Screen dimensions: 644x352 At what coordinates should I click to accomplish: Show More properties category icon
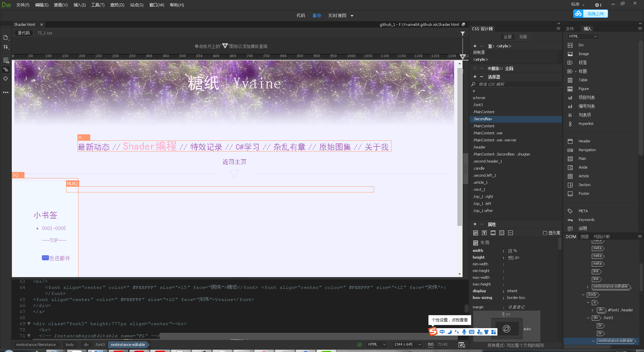click(511, 233)
